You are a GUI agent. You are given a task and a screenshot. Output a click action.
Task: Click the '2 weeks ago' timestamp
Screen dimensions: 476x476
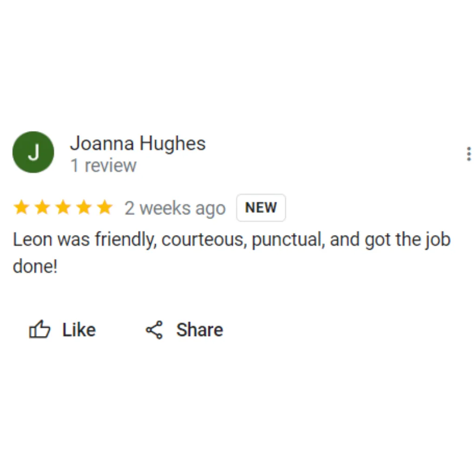click(x=175, y=209)
